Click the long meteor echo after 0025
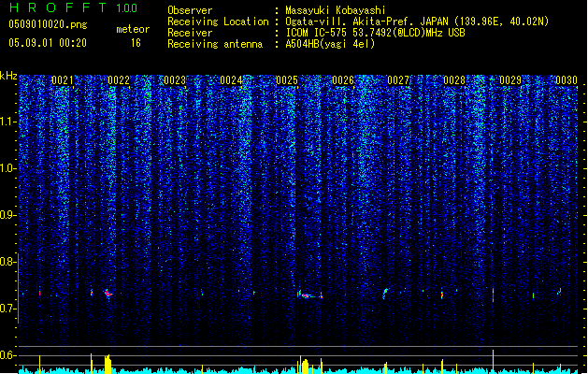This screenshot has height=374, width=588. (309, 295)
